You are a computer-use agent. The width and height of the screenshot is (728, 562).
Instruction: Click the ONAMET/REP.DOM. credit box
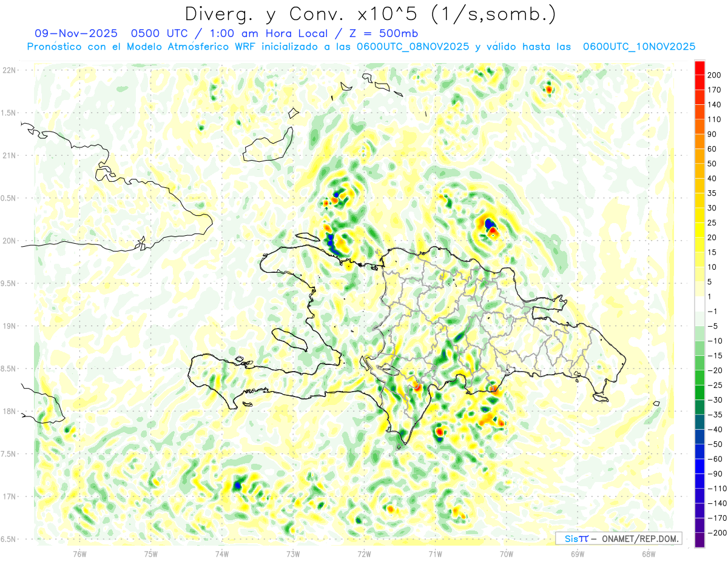618,538
